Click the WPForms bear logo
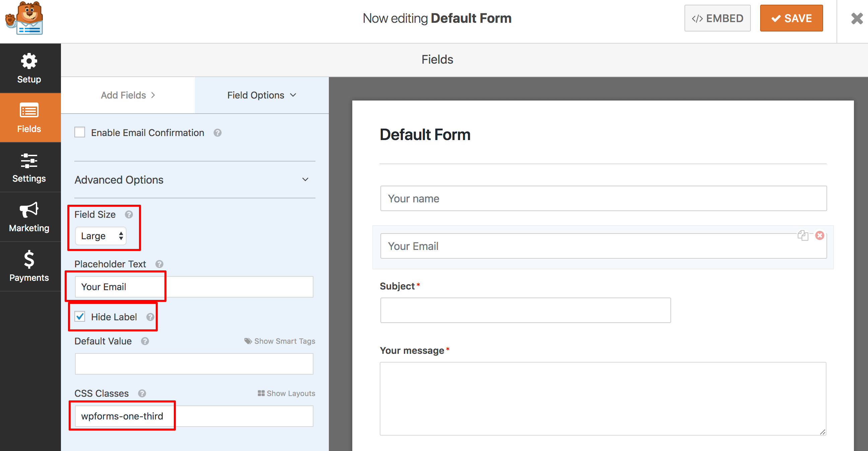This screenshot has height=451, width=868. coord(24,19)
